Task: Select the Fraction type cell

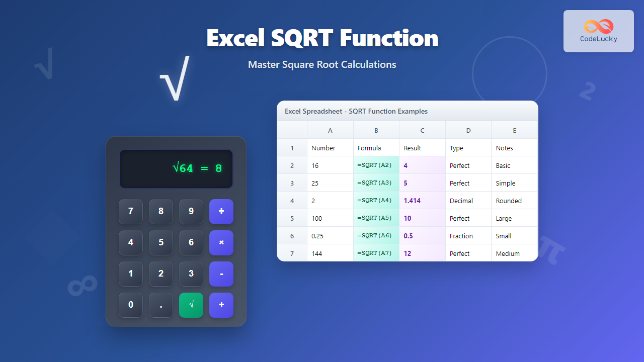Action: [x=468, y=236]
